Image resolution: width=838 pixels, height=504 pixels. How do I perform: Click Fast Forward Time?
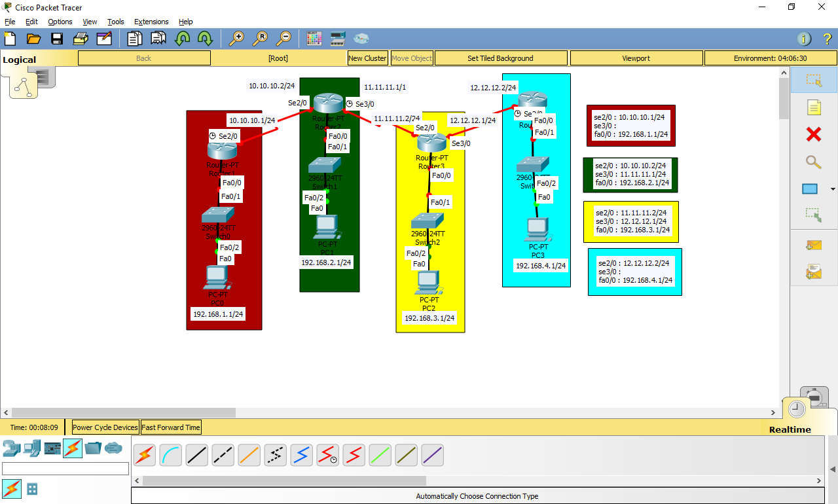point(171,427)
